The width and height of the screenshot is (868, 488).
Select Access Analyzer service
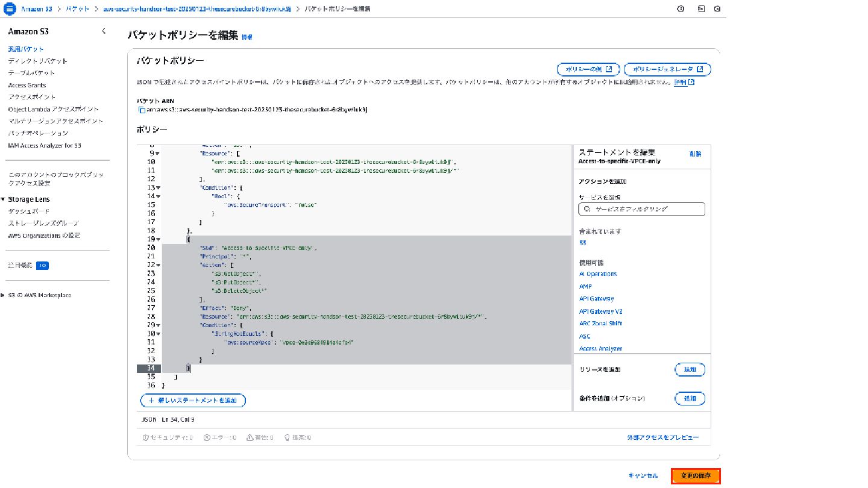600,348
